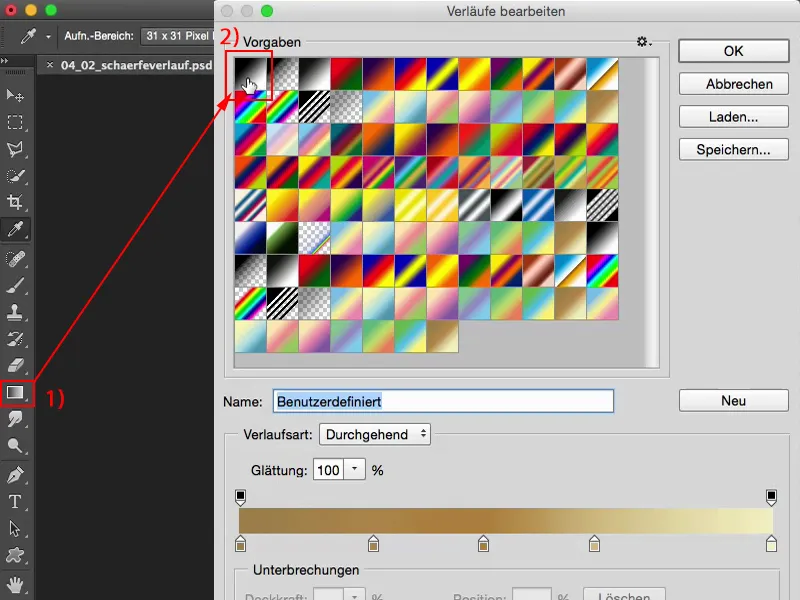Click the Laden... button
Image resolution: width=800 pixels, height=600 pixels.
click(x=734, y=117)
